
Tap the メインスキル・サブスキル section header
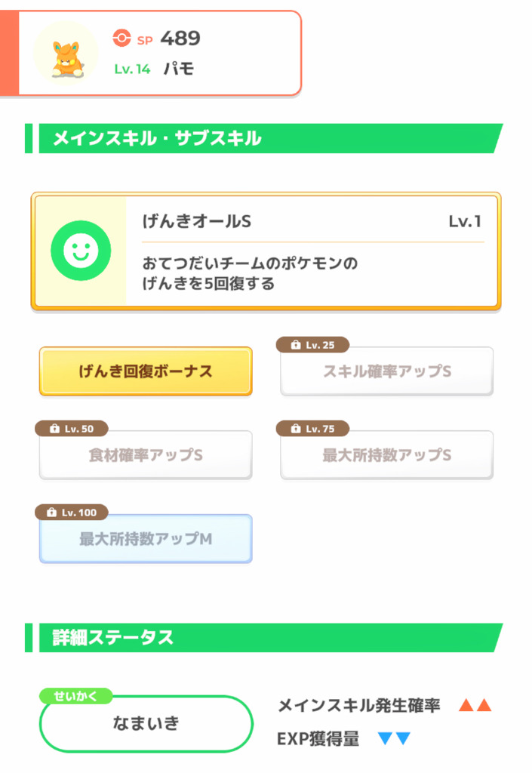point(264,139)
